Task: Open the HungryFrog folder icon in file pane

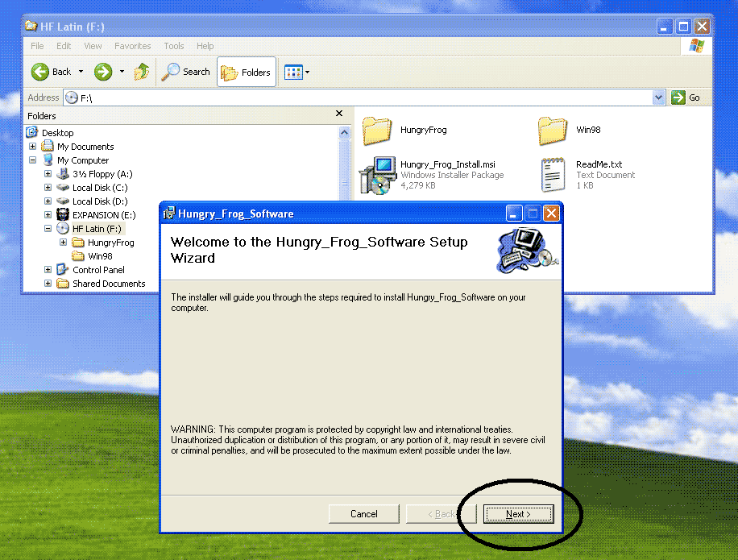Action: click(x=376, y=130)
